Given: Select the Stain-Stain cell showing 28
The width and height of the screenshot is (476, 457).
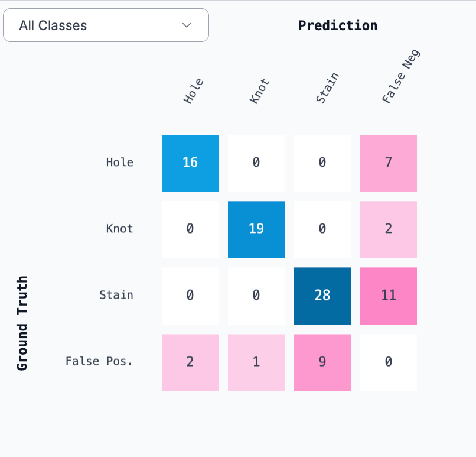Looking at the screenshot, I should click(322, 296).
